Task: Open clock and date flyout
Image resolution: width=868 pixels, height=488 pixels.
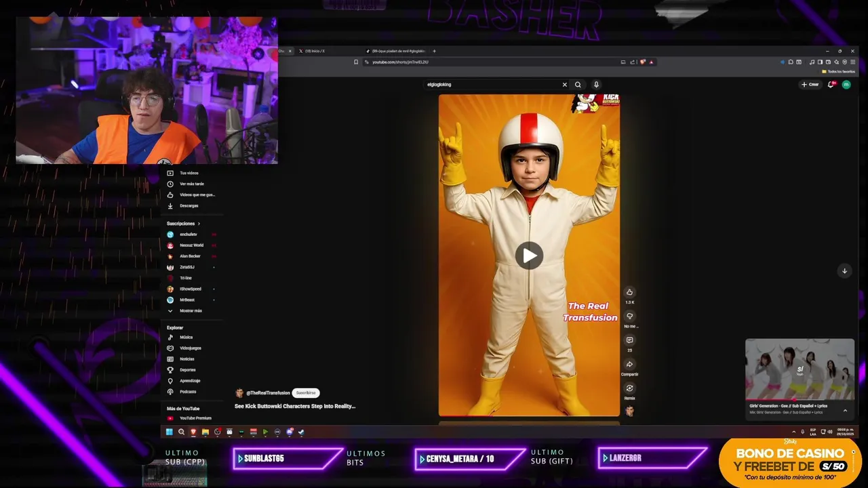Action: click(x=846, y=432)
